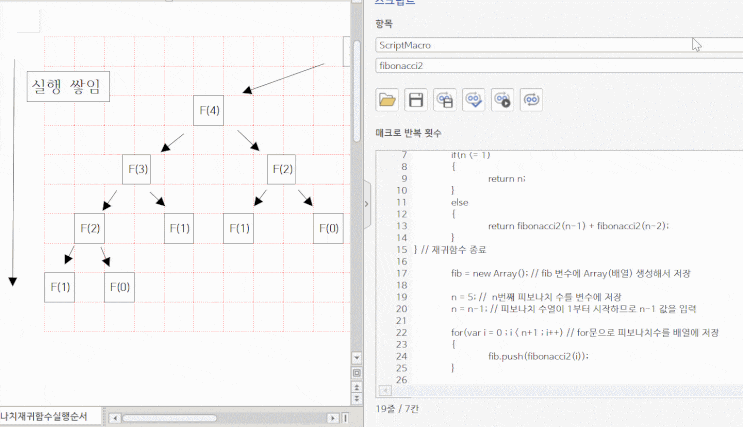Image resolution: width=743 pixels, height=427 pixels.
Task: Click document horizontal scrollbar left arrow
Action: point(114,418)
